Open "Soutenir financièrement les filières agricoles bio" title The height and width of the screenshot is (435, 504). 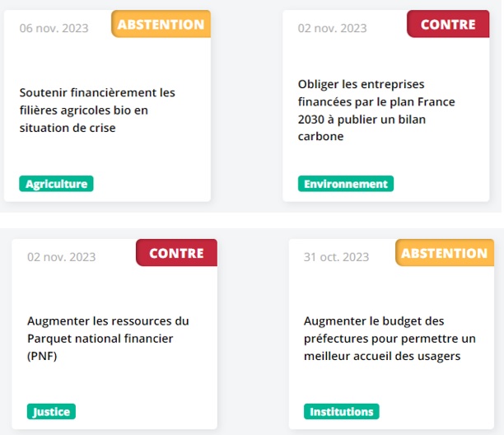[x=97, y=110]
